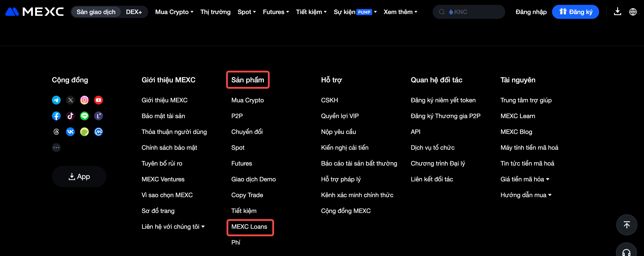This screenshot has height=256, width=644.
Task: Open the TikTok community icon
Action: (71, 116)
